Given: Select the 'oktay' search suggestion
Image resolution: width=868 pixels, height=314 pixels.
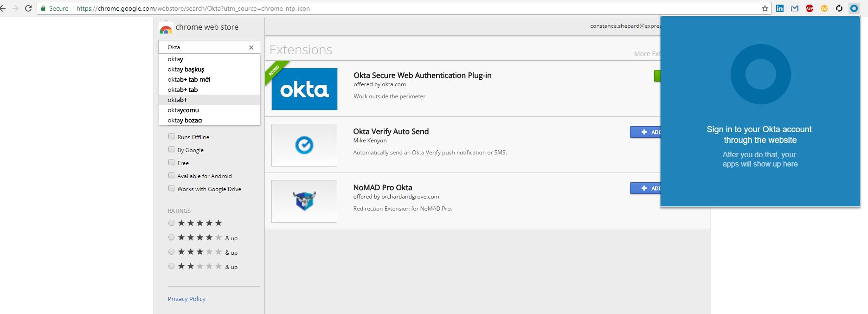Looking at the screenshot, I should tap(209, 59).
